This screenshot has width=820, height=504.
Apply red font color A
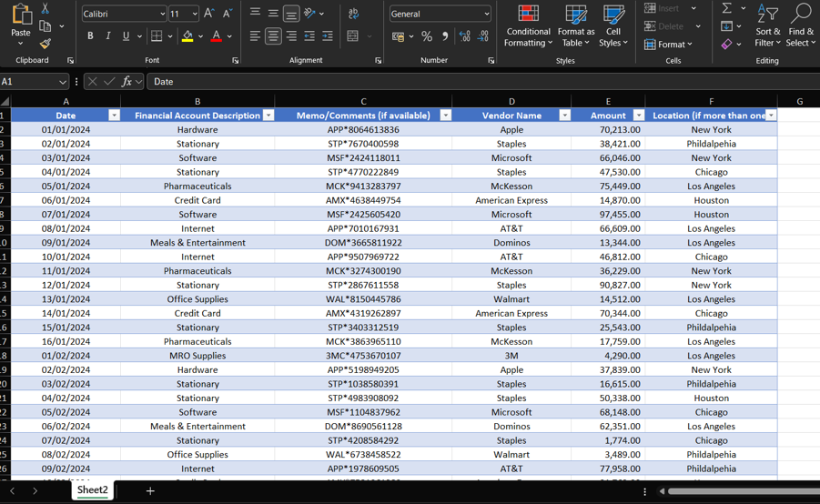tap(216, 36)
